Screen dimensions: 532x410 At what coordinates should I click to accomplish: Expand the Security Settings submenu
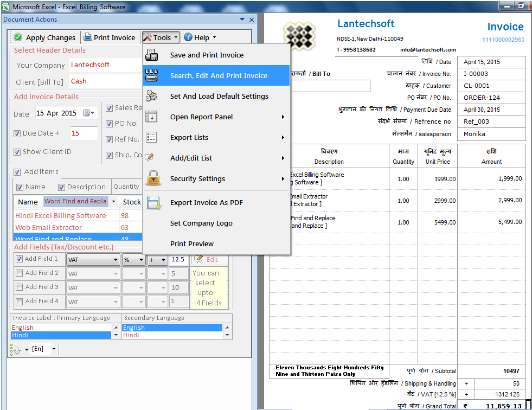(283, 179)
